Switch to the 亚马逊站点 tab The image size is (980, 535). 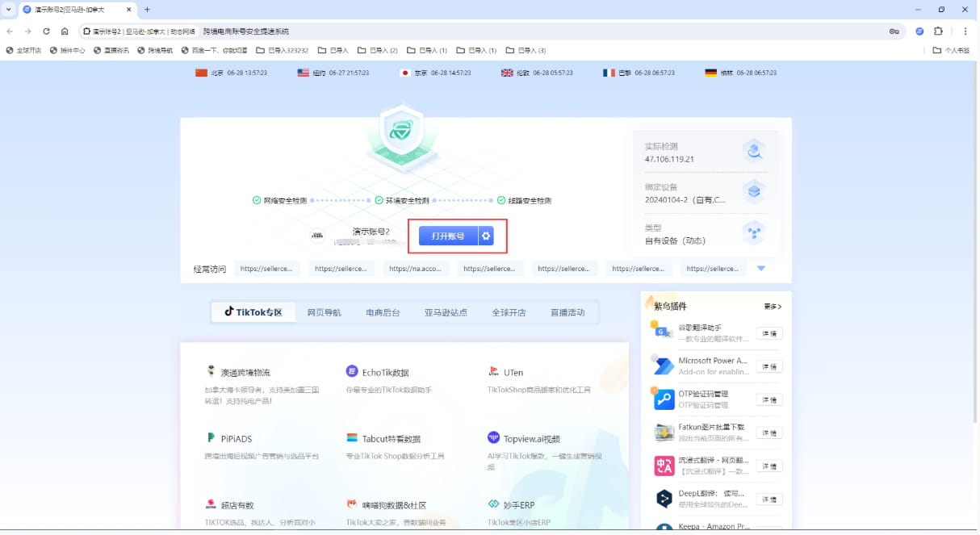(448, 311)
